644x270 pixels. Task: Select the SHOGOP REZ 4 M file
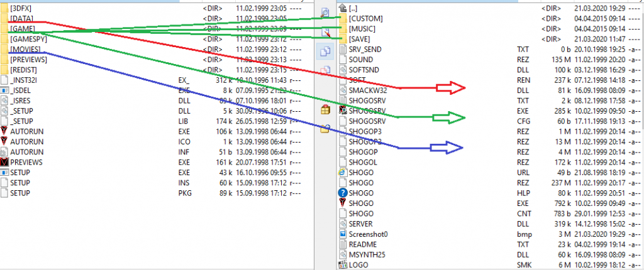[x=491, y=152]
